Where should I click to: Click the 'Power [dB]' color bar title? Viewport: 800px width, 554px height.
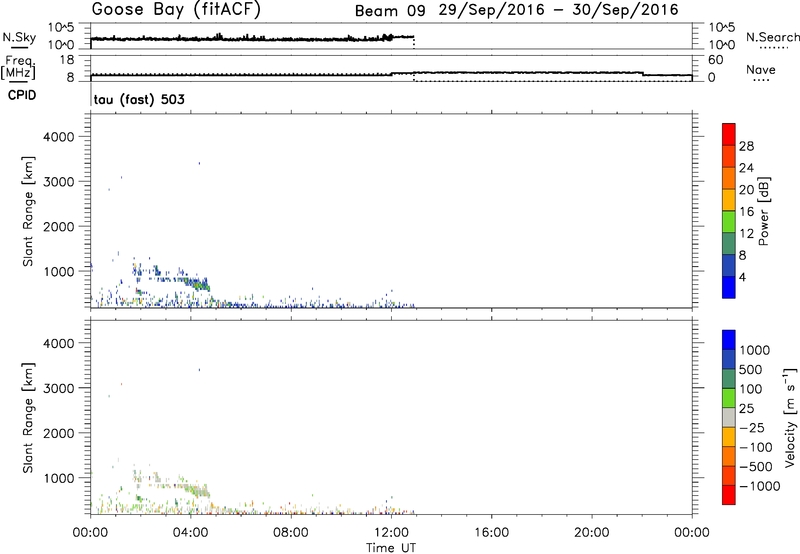(x=764, y=211)
